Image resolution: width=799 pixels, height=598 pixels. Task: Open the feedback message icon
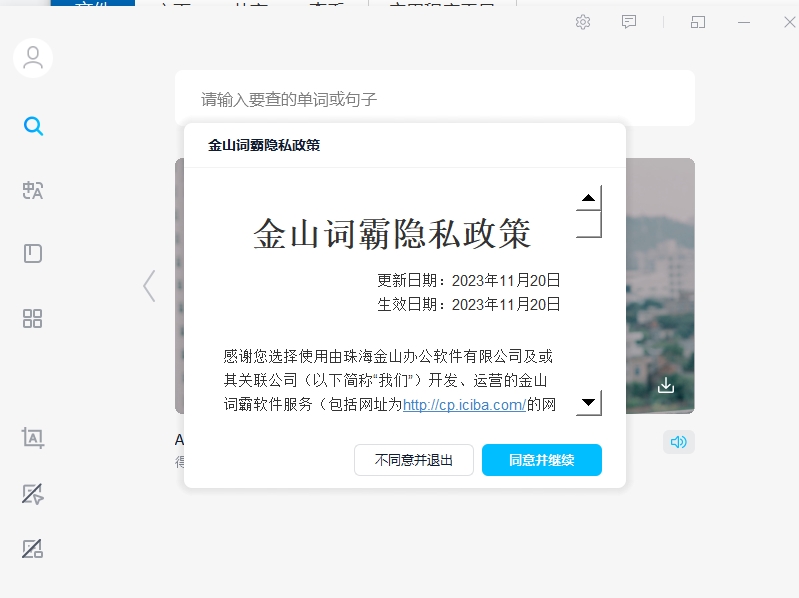click(629, 22)
